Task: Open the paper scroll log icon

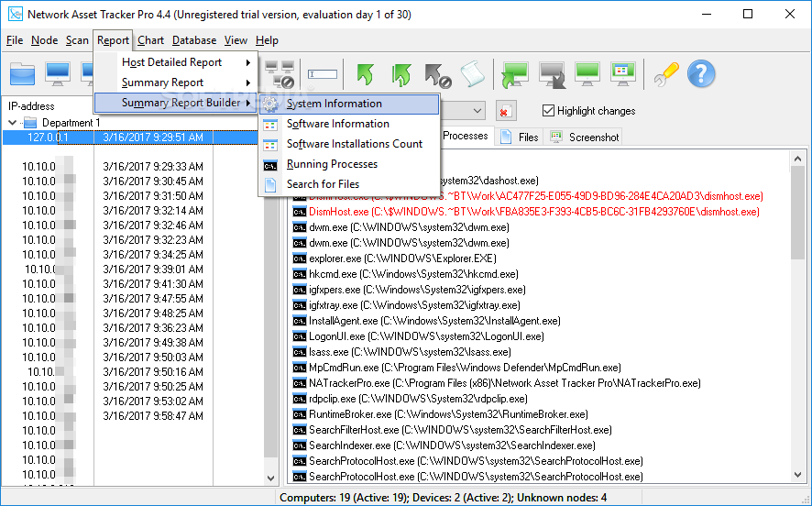Action: point(472,74)
